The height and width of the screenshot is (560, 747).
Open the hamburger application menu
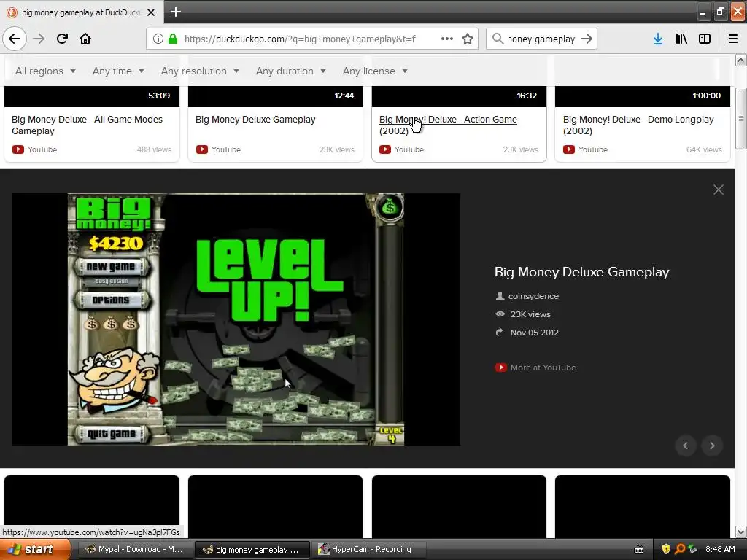732,39
